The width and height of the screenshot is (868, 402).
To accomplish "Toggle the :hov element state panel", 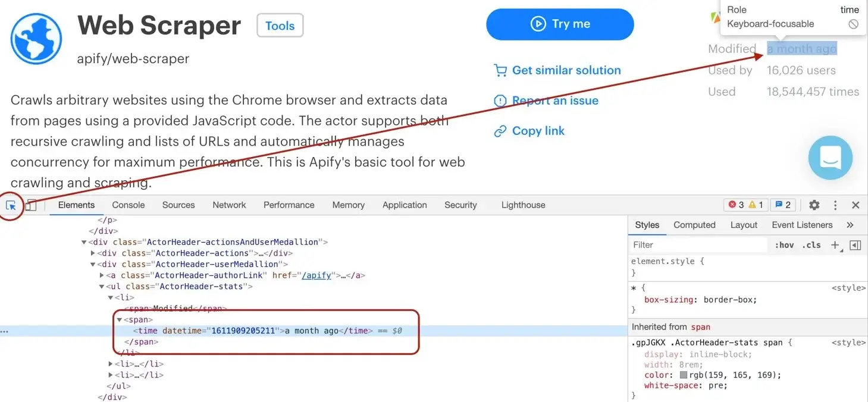I will pos(784,245).
